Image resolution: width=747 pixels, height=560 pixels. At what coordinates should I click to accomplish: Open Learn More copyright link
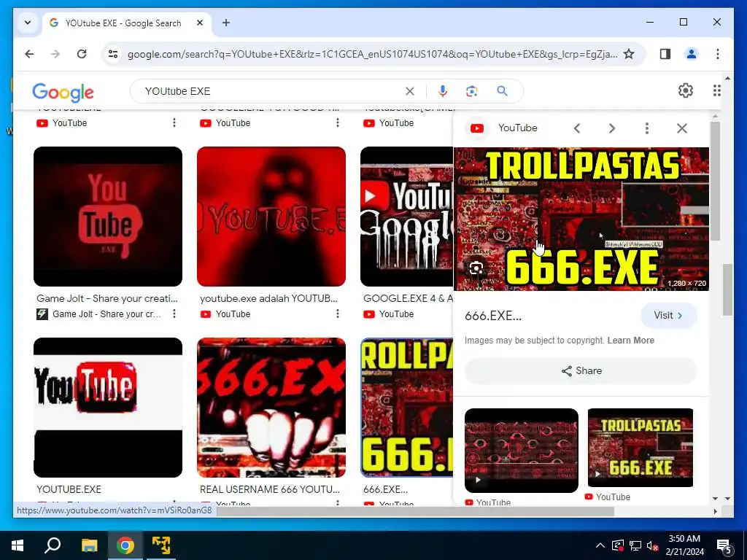tap(631, 341)
